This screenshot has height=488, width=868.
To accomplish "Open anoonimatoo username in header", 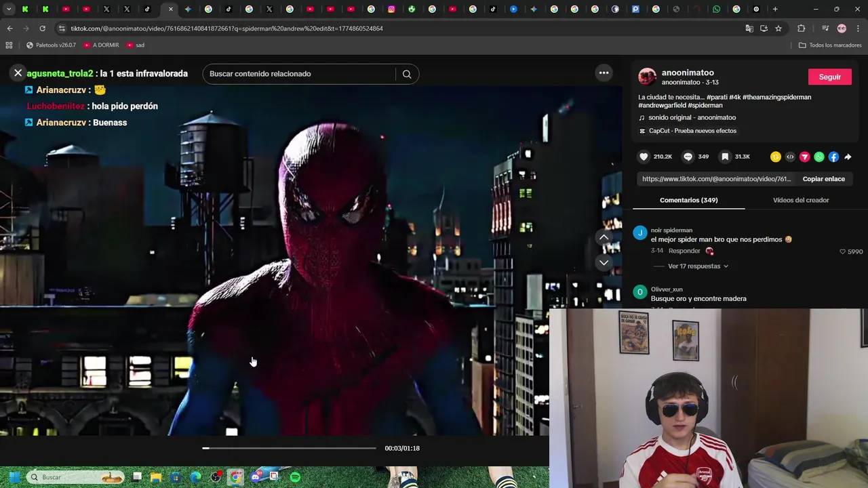I will [x=688, y=73].
